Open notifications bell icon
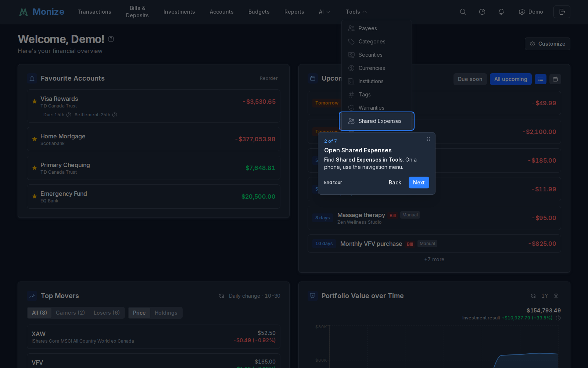The height and width of the screenshot is (368, 588). click(x=501, y=12)
